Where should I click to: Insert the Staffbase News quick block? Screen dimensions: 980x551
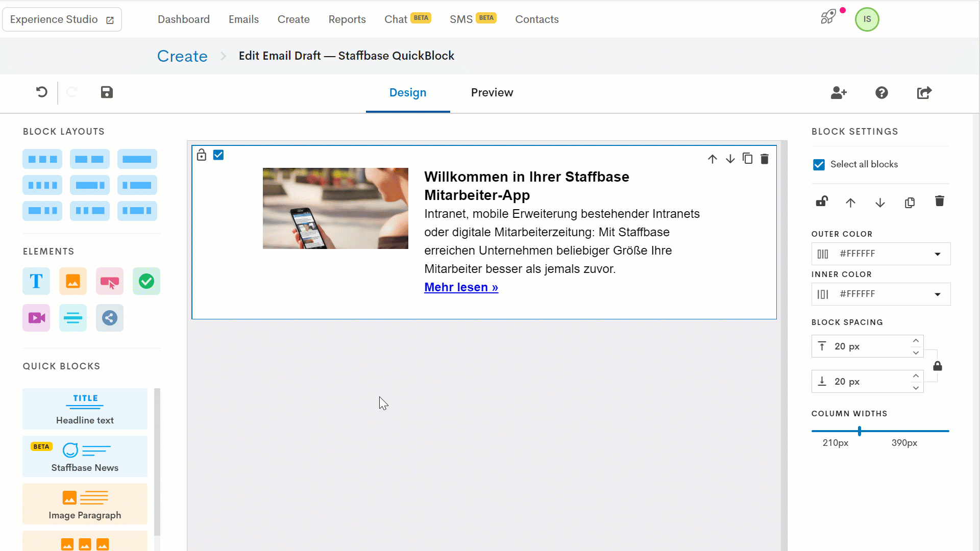click(85, 457)
